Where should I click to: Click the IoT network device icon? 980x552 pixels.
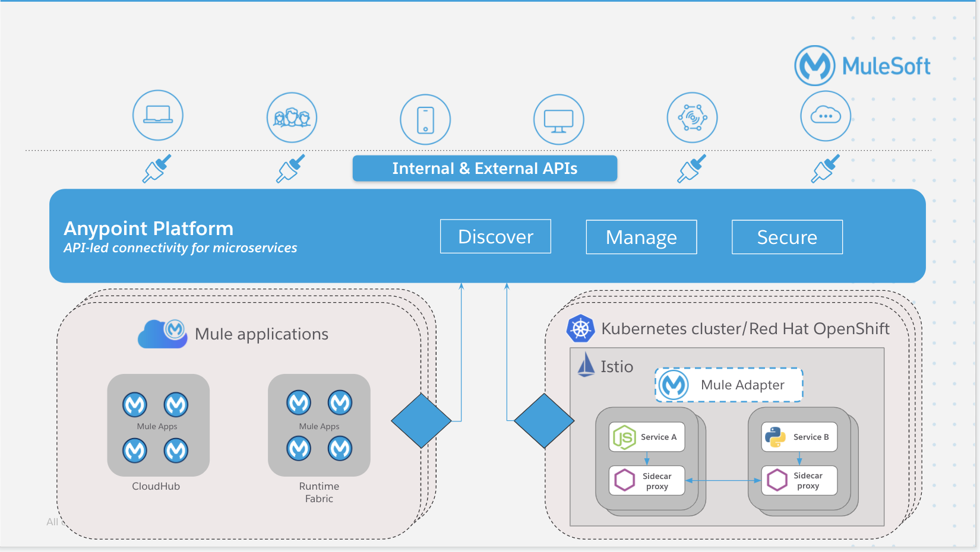(x=692, y=117)
